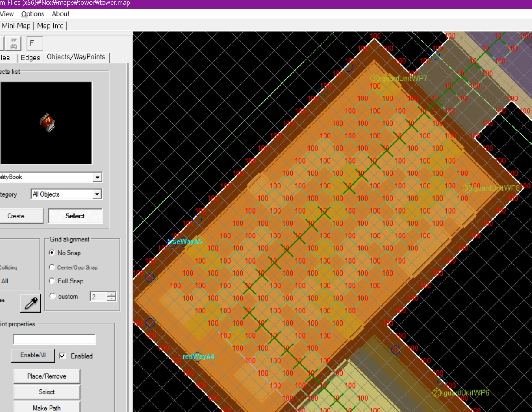Screen dimensions: 532x412
Task: Click the Place/Remove button
Action: (47, 376)
